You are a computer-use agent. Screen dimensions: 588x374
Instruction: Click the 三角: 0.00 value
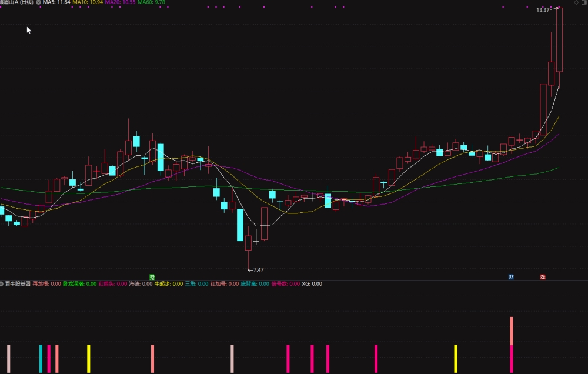click(x=196, y=284)
